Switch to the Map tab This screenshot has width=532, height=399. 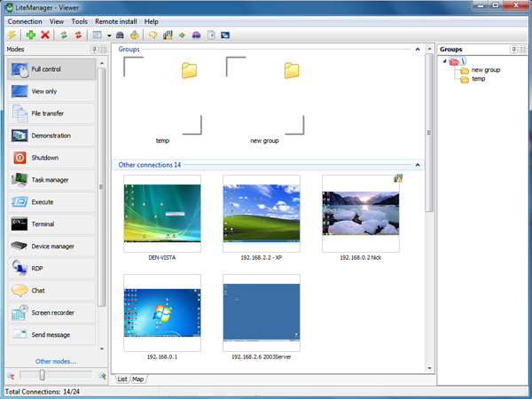pyautogui.click(x=137, y=379)
